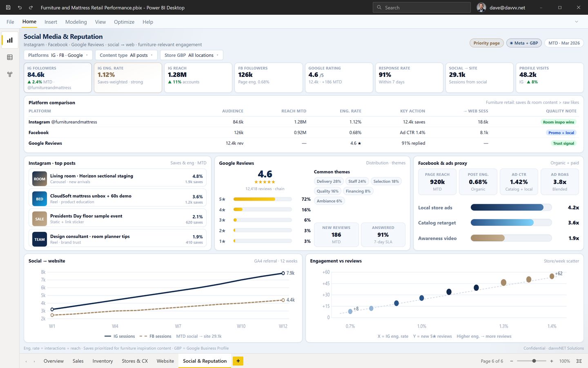Image resolution: width=588 pixels, height=368 pixels.
Task: Select the IG Followers KPI card
Action: (58, 78)
